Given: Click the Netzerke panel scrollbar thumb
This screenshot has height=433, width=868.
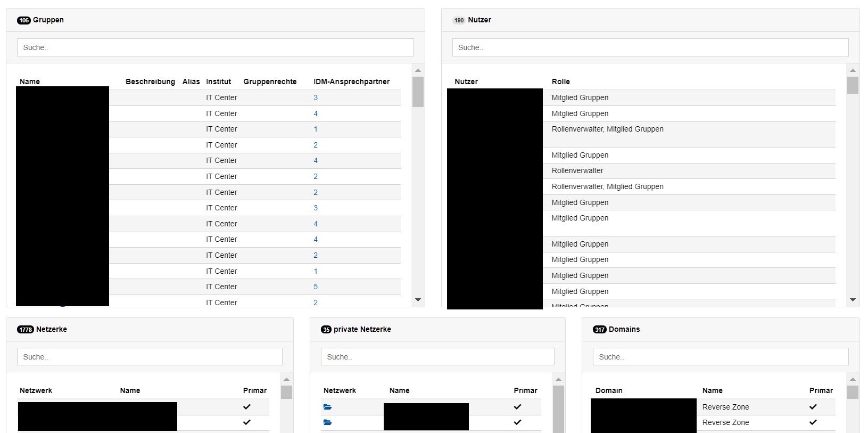Looking at the screenshot, I should click(286, 393).
